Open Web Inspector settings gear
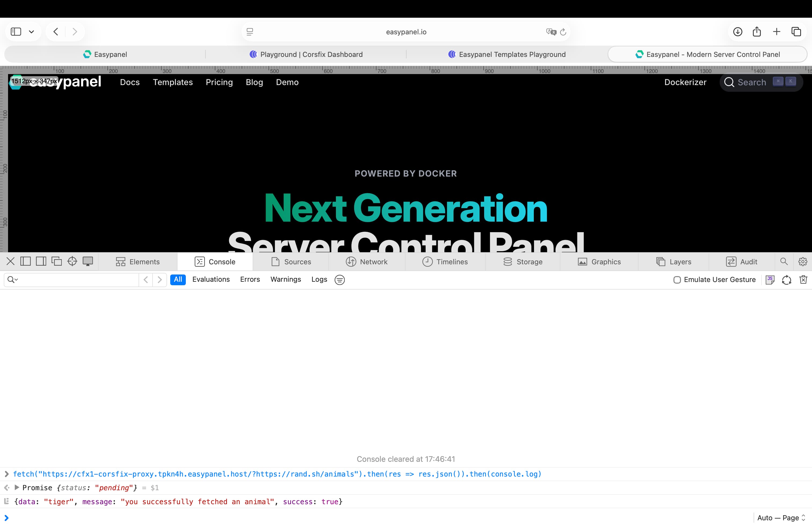 pyautogui.click(x=803, y=261)
